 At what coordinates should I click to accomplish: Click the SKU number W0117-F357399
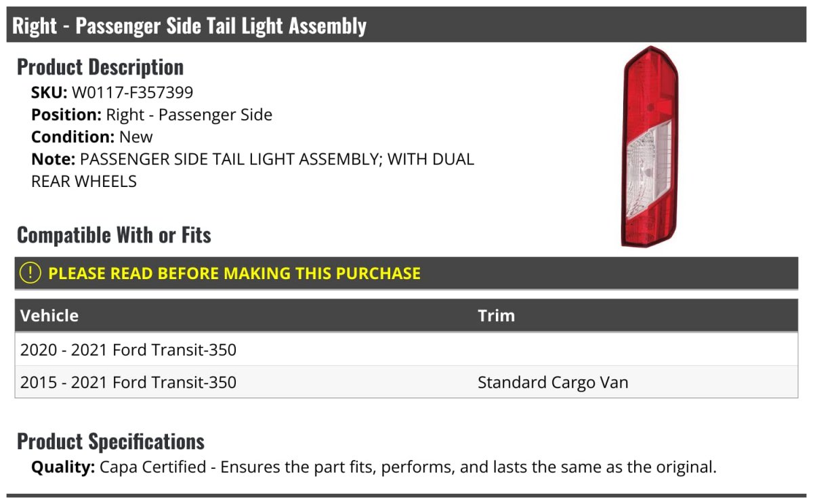132,92
